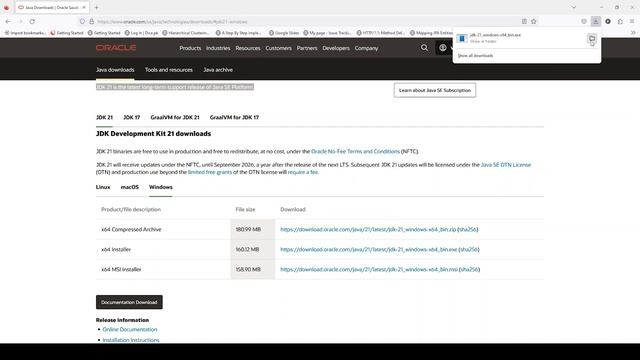Toggle Reader View icon in address bar
The width and height of the screenshot is (640, 360).
[524, 22]
